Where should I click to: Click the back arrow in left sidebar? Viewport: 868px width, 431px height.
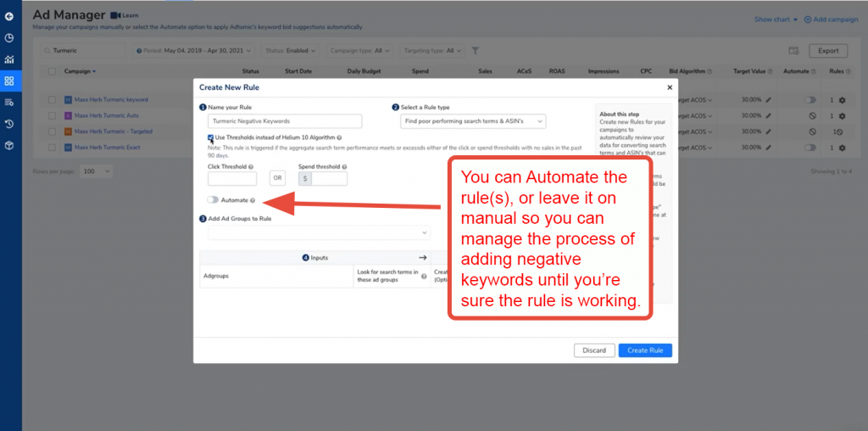coord(8,17)
